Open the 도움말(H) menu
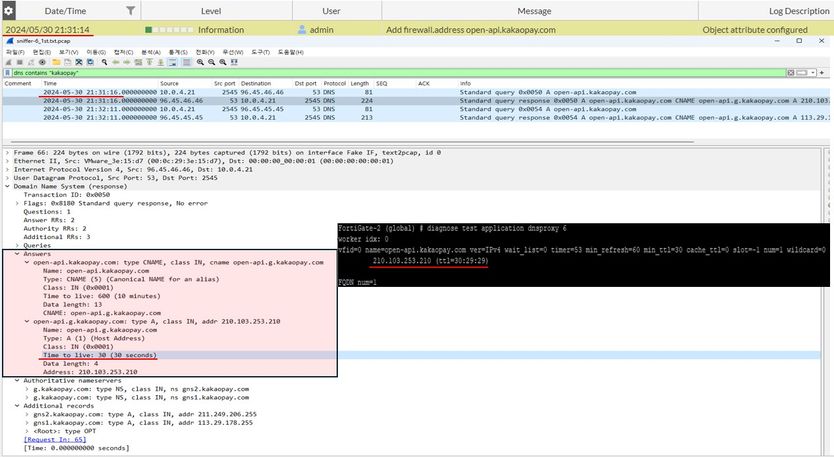 (x=290, y=52)
